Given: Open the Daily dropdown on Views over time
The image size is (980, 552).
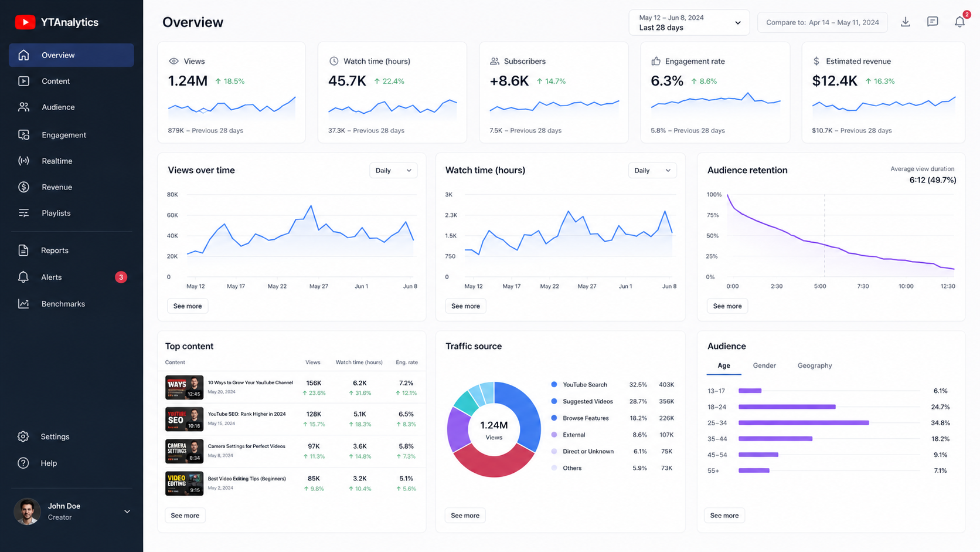Looking at the screenshot, I should click(393, 171).
